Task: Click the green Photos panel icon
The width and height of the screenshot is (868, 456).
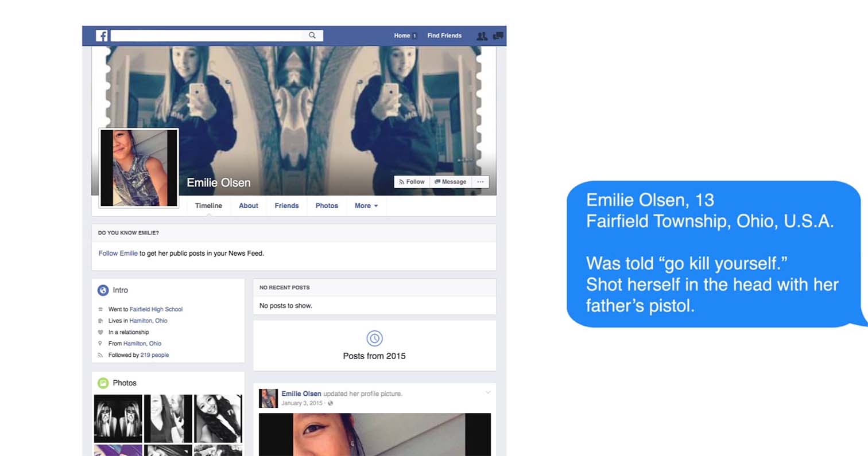Action: [103, 383]
